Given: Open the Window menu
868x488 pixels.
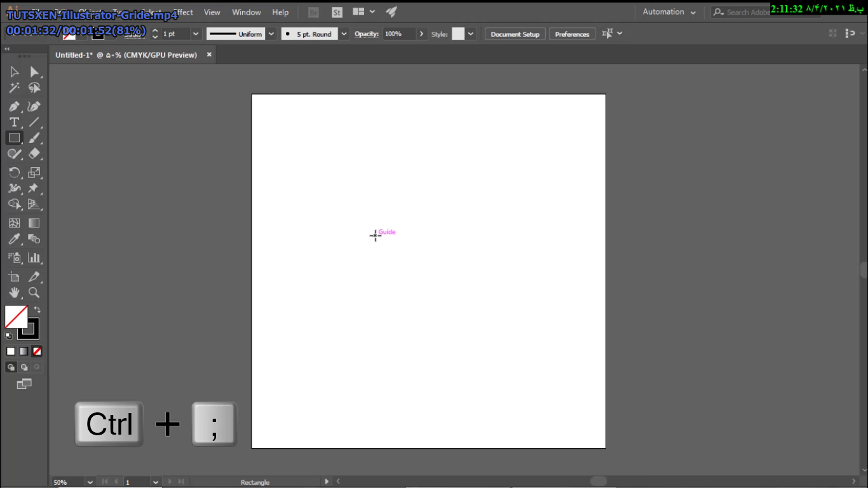Looking at the screenshot, I should pyautogui.click(x=247, y=12).
